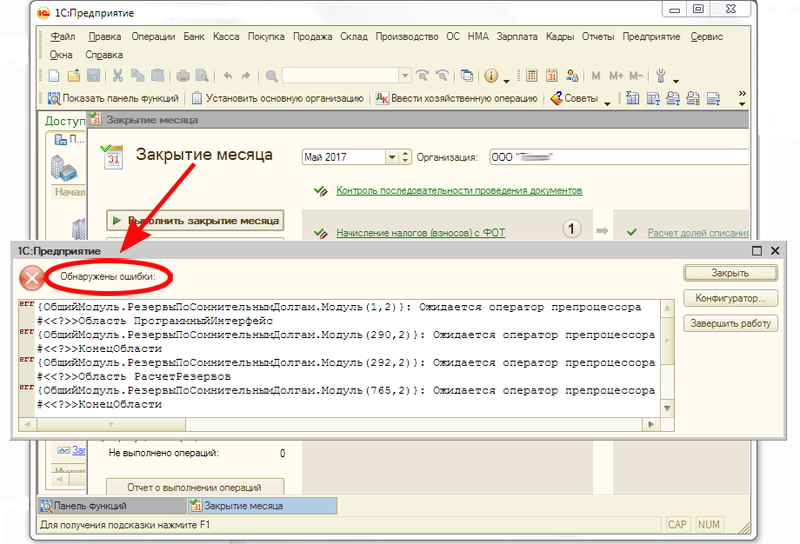
Task: Switch to Панель функций window tab
Action: coord(112,506)
